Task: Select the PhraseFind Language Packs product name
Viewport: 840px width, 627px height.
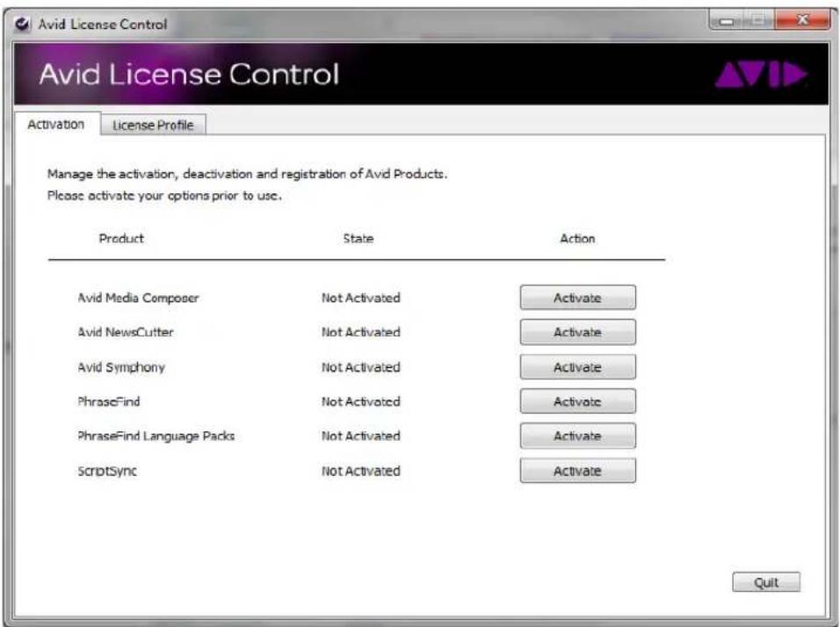Action: tap(156, 436)
